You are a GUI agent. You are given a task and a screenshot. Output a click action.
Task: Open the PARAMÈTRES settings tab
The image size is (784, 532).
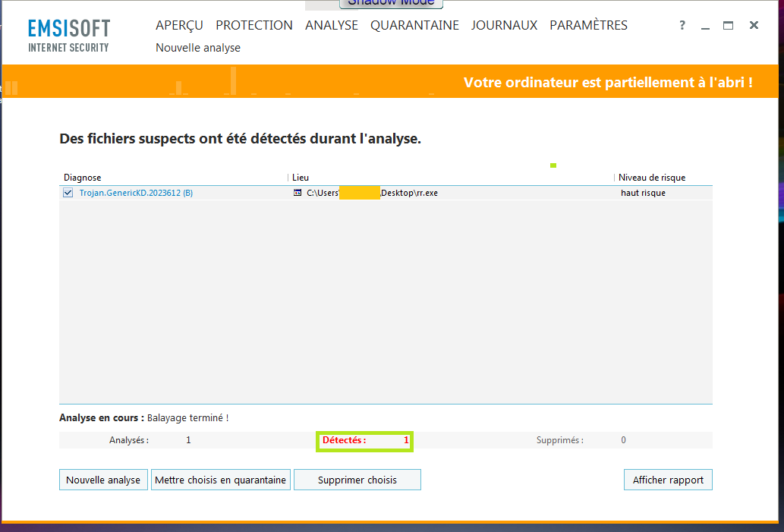[x=588, y=26]
